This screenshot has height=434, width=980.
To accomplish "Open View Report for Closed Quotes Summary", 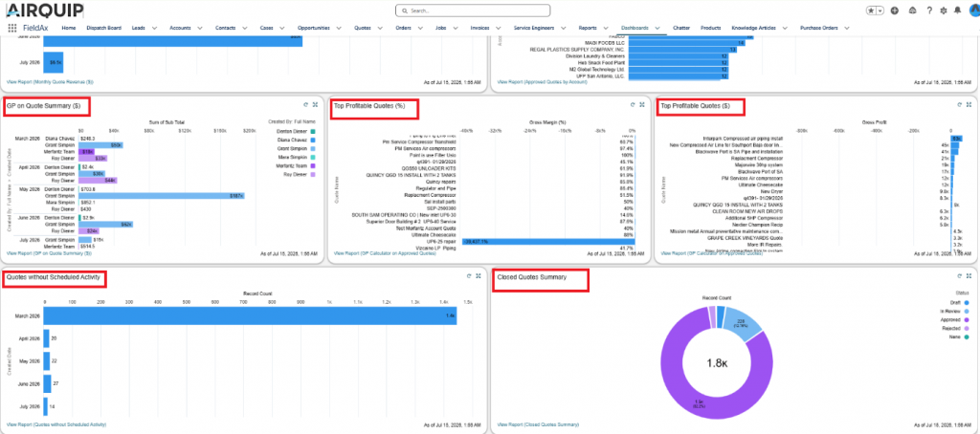I will (538, 424).
